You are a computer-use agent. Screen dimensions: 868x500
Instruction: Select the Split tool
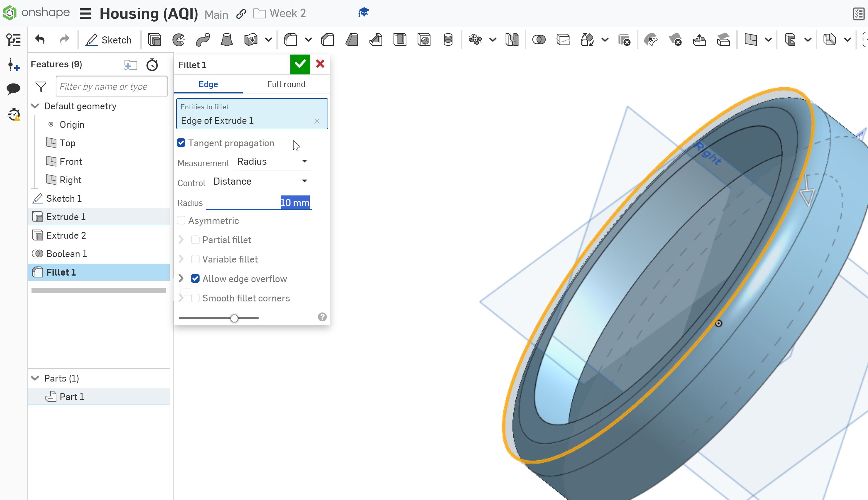(x=563, y=39)
